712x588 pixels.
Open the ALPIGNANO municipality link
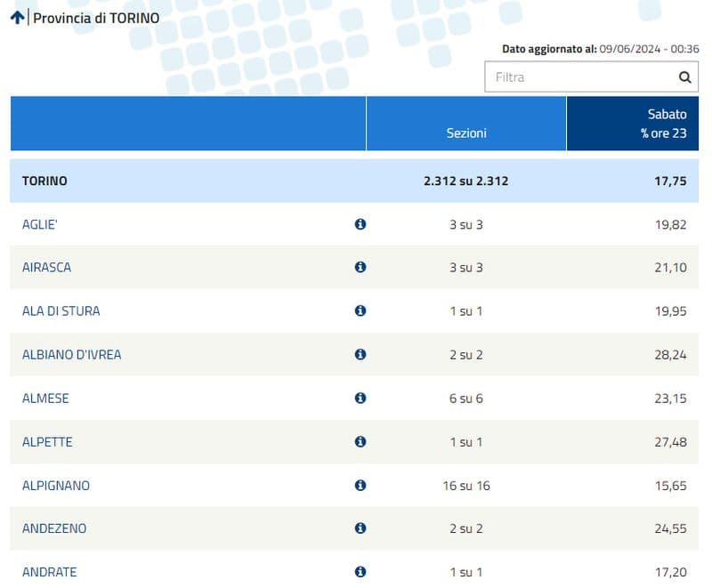coord(55,486)
